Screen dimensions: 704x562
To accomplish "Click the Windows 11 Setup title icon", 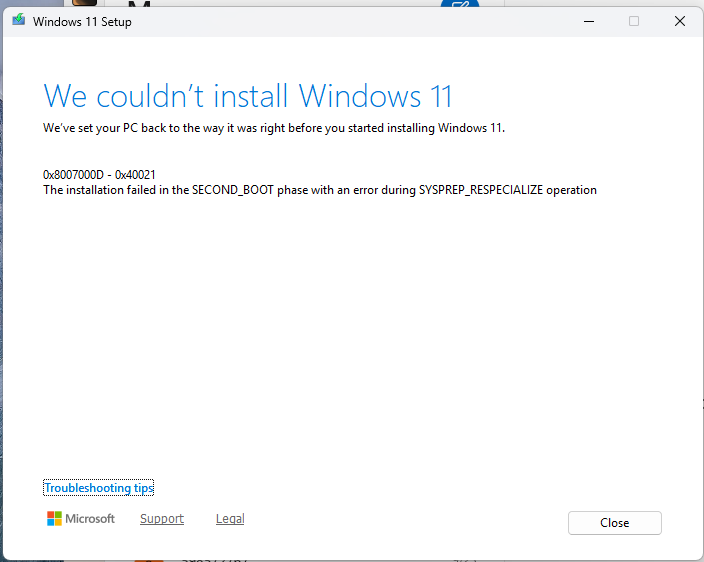I will point(18,20).
